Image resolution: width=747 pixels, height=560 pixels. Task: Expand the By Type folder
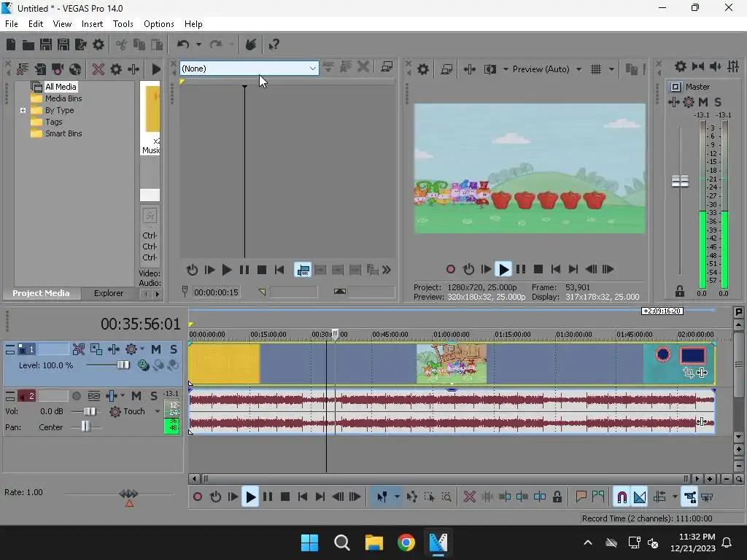pyautogui.click(x=23, y=111)
